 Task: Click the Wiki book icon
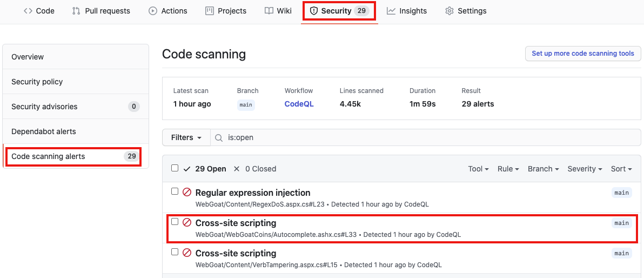[x=269, y=11]
